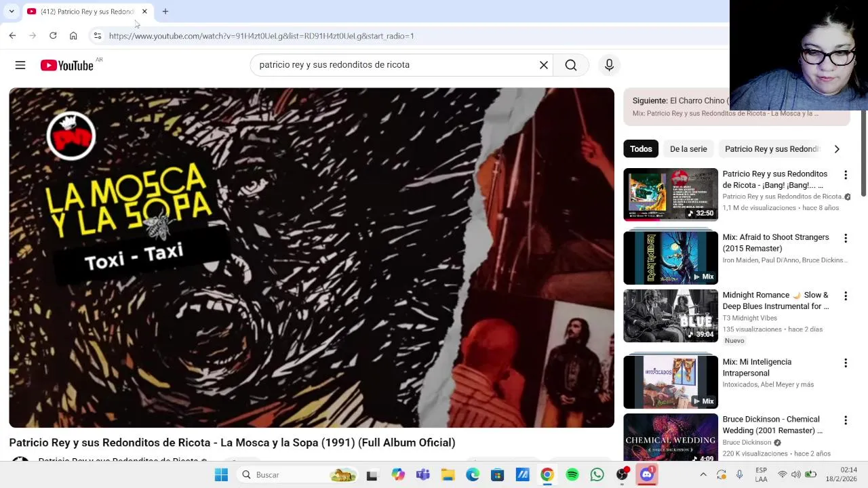The height and width of the screenshot is (488, 868).
Task: Select the 'Todos' filter chip
Action: 641,149
